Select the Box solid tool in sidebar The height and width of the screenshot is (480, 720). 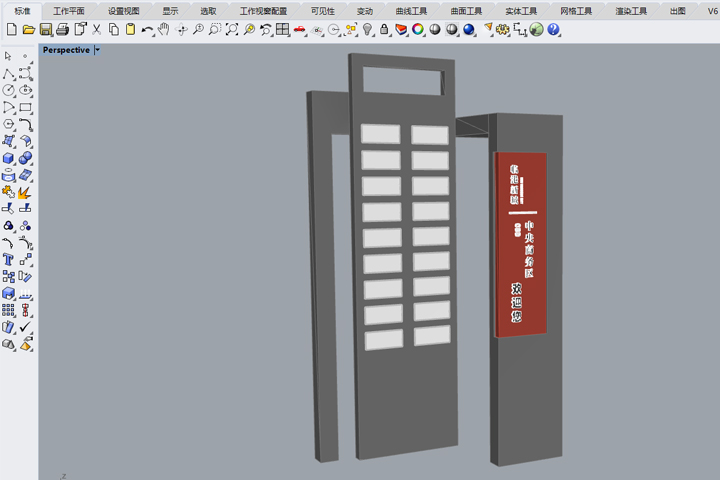(8, 158)
